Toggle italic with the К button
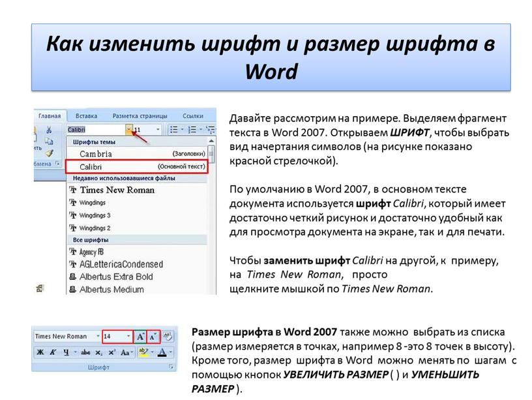 [53, 353]
